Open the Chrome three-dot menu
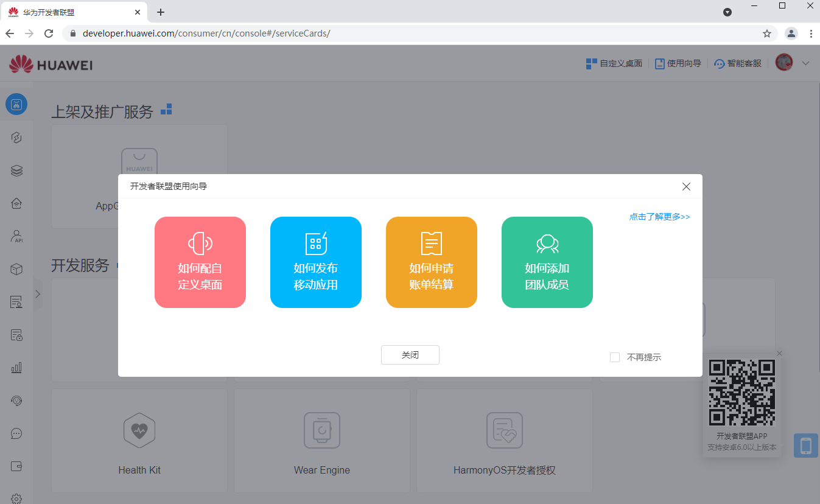The image size is (820, 504). tap(811, 33)
